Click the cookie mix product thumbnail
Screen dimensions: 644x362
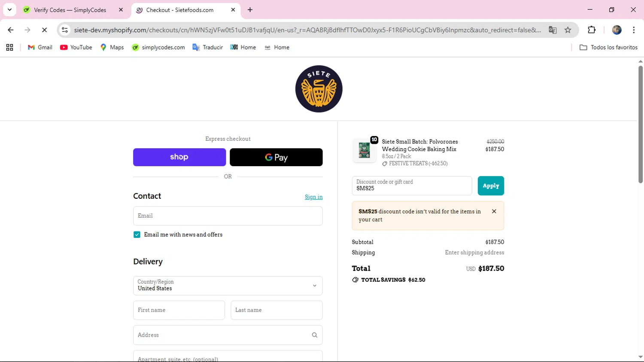tap(364, 150)
